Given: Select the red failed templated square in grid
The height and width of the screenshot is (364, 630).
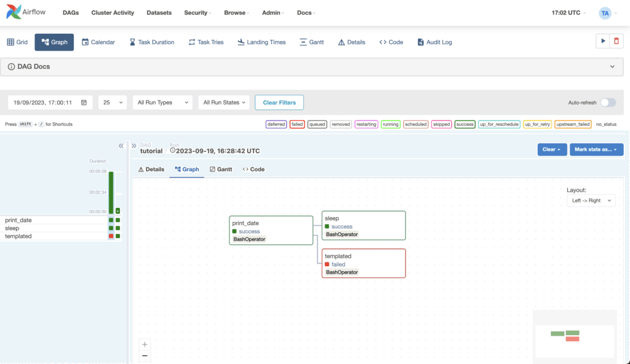Looking at the screenshot, I should pyautogui.click(x=111, y=236).
